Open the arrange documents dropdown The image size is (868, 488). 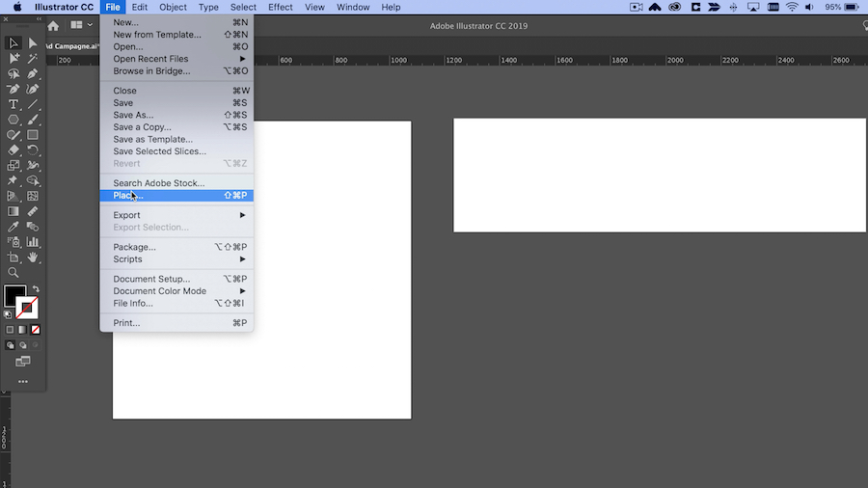coord(81,25)
